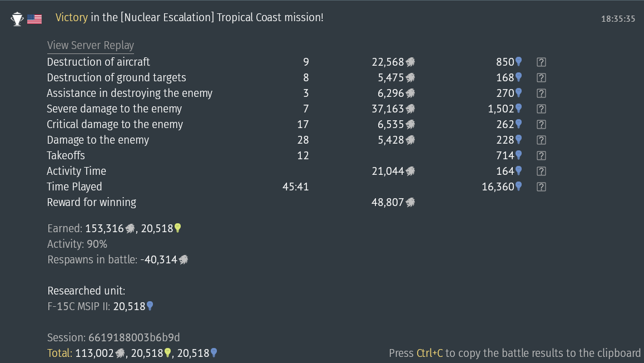Image resolution: width=644 pixels, height=363 pixels.
Task: Click the Reward for winning row
Action: pyautogui.click(x=92, y=203)
